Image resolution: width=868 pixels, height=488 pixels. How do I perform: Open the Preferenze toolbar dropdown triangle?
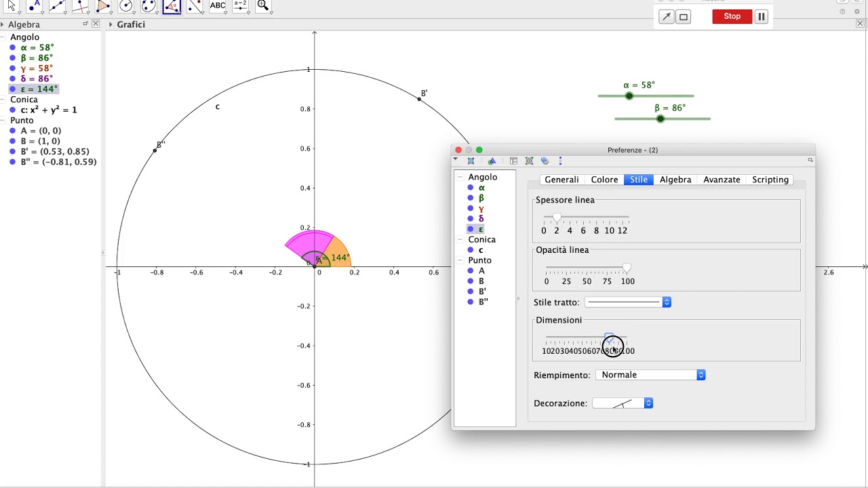(455, 160)
